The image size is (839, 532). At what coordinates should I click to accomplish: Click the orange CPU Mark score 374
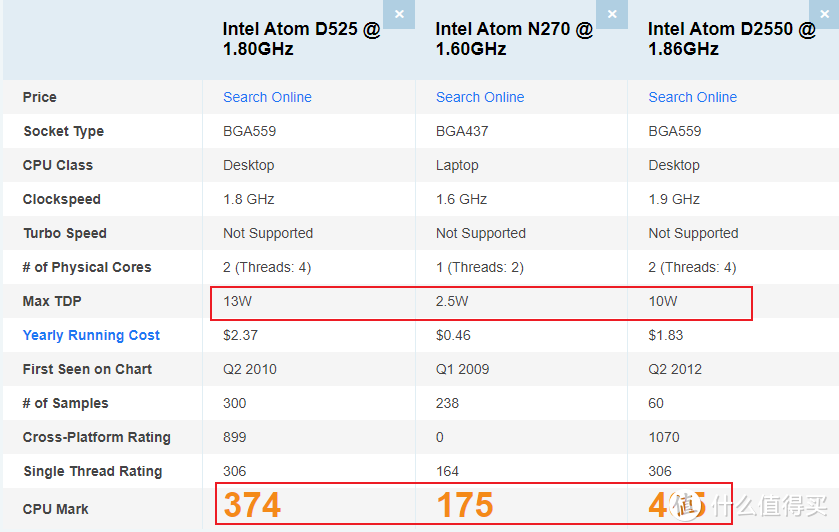pos(252,505)
